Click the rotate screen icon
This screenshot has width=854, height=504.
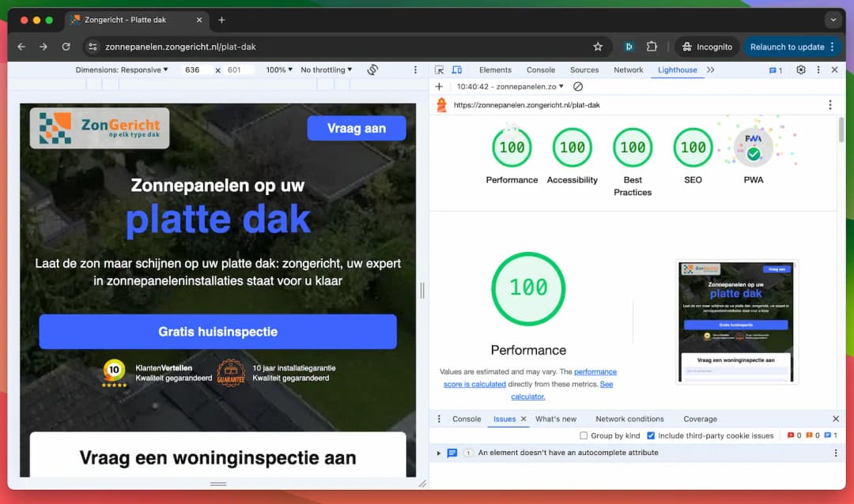coord(372,70)
